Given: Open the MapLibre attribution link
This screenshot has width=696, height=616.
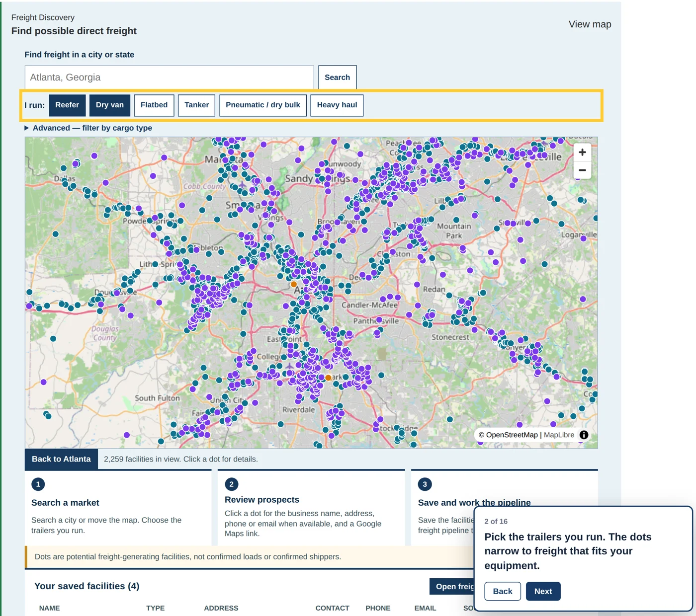Looking at the screenshot, I should [x=559, y=435].
